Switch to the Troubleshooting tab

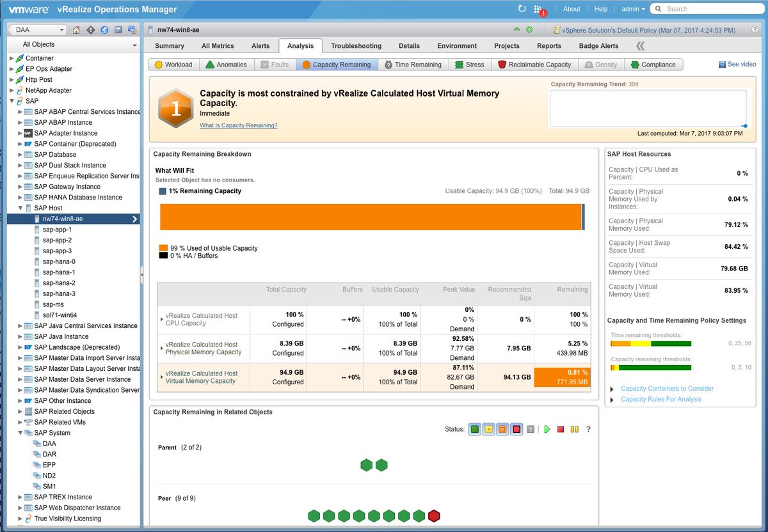pos(356,46)
